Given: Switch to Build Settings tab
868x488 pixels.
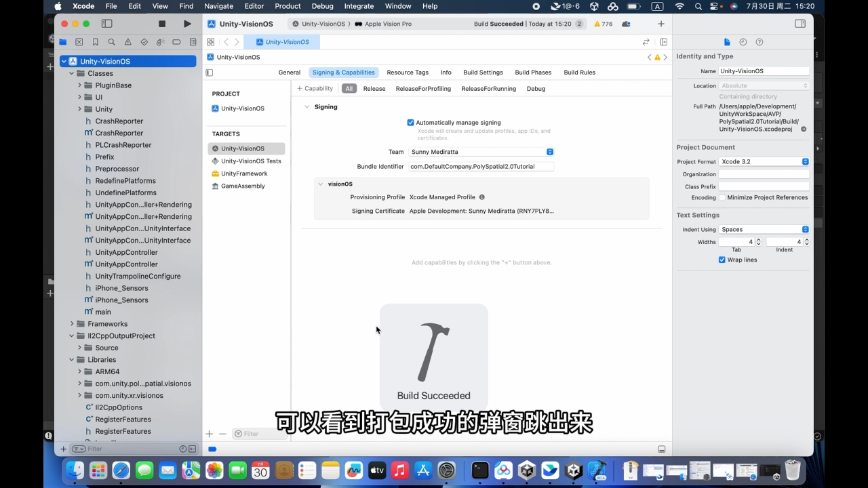Looking at the screenshot, I should [483, 73].
